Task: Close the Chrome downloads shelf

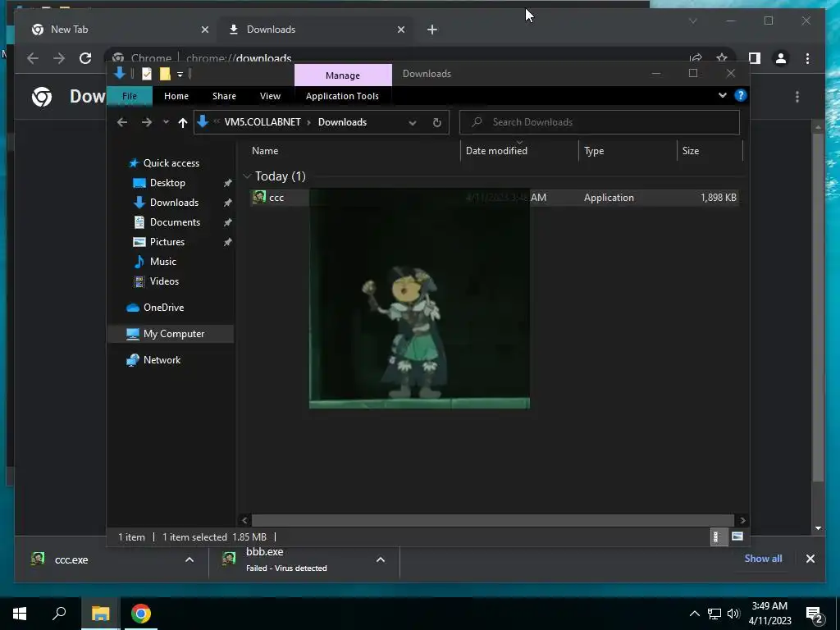Action: [x=810, y=559]
